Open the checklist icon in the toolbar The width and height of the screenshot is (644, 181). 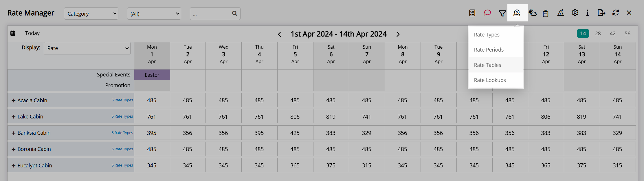(472, 13)
